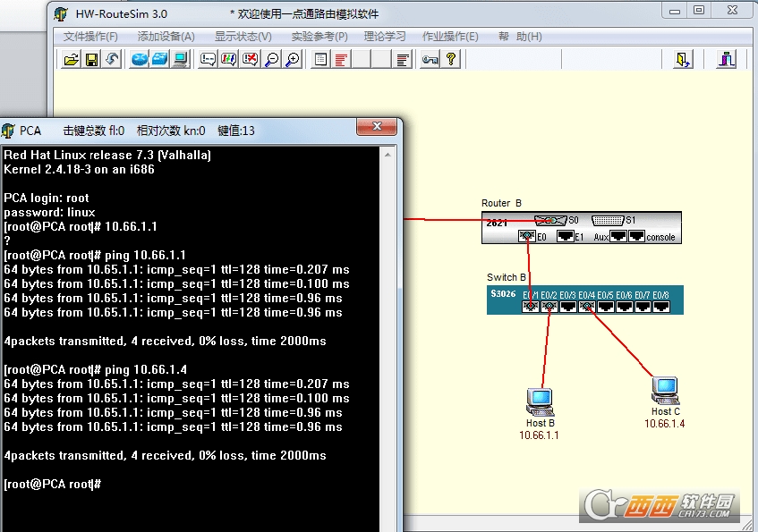
Task: Click the PCA terminal scrollbar up arrow
Action: (x=388, y=155)
